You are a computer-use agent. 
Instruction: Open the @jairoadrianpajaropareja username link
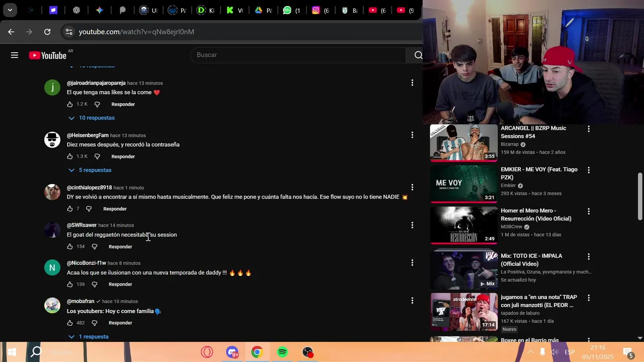pyautogui.click(x=96, y=83)
